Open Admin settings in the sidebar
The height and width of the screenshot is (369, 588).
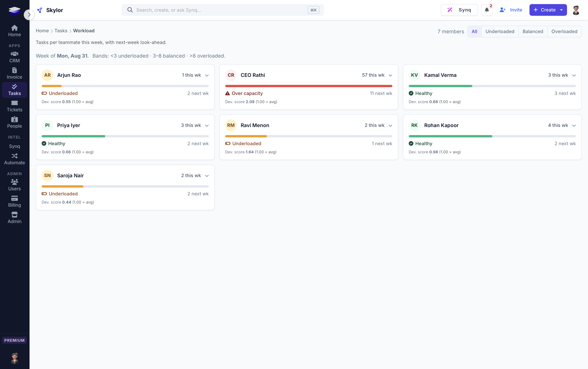pyautogui.click(x=14, y=218)
